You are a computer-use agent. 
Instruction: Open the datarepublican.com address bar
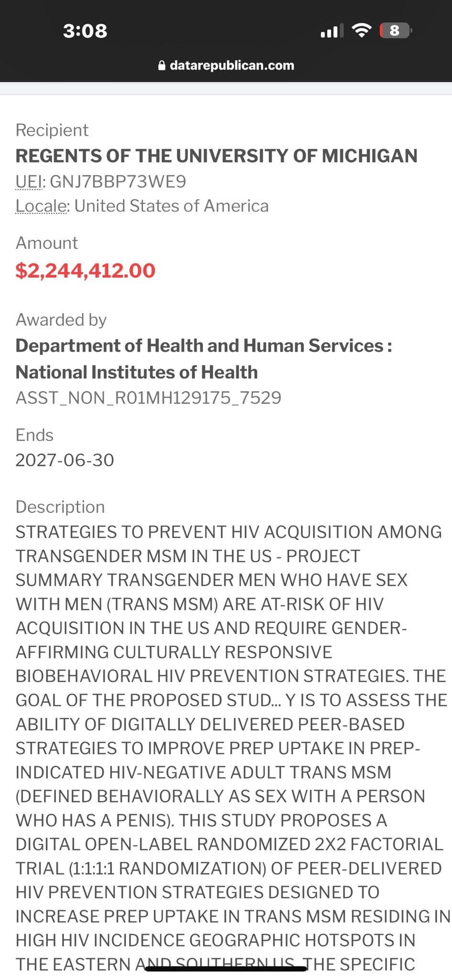232,66
